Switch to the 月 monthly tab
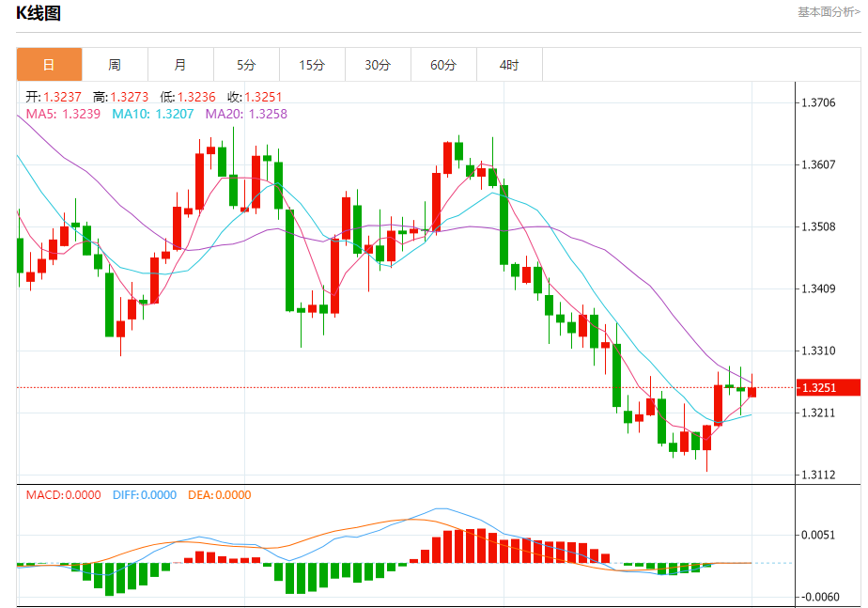The width and height of the screenshot is (868, 608). point(180,65)
